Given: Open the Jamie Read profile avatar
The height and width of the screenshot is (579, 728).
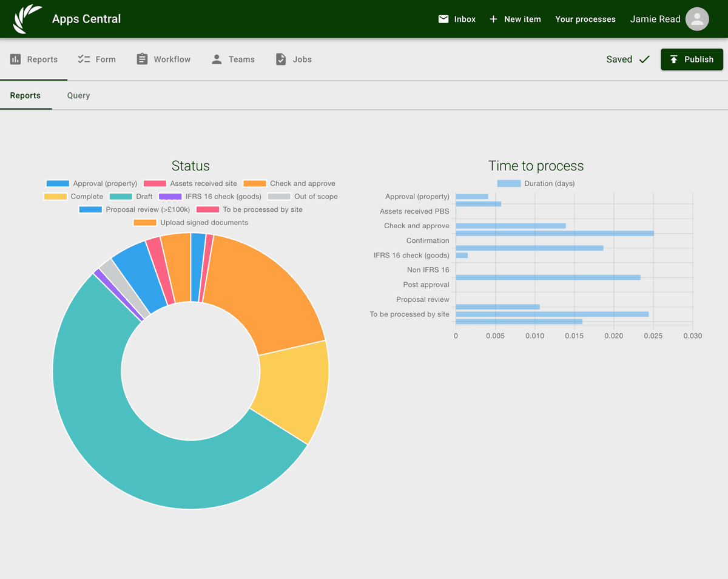Looking at the screenshot, I should (x=696, y=19).
